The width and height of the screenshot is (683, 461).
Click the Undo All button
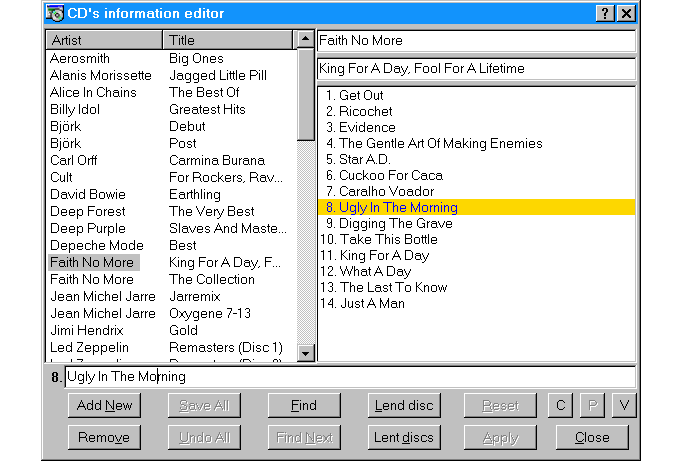click(x=204, y=437)
